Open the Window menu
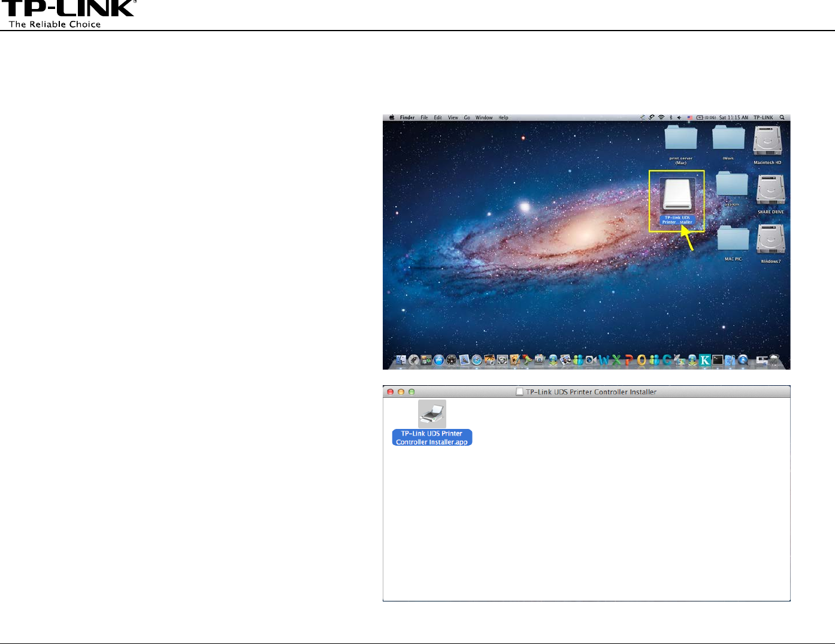This screenshot has height=644, width=835. point(484,117)
